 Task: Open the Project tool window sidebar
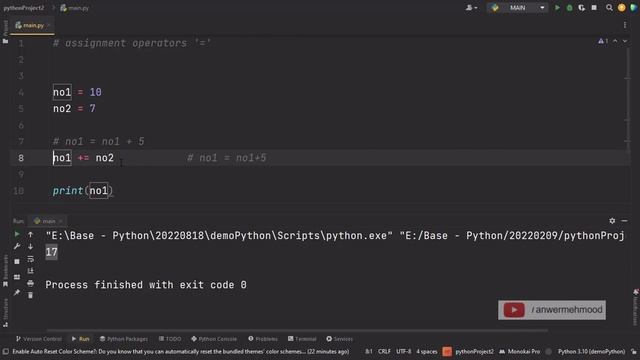pyautogui.click(x=5, y=32)
